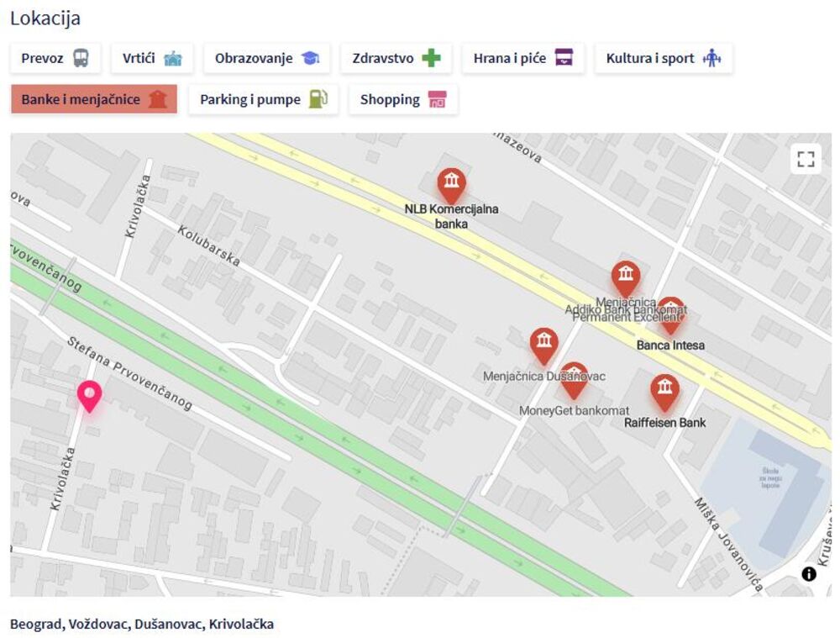Click the NLB Komercijalna banka map marker
The width and height of the screenshot is (840, 638).
[451, 183]
